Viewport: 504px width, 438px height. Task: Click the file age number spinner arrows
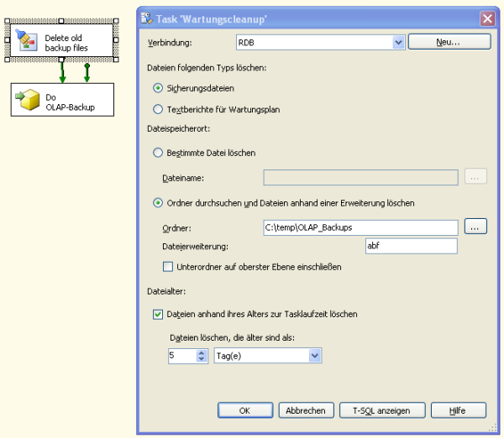(x=201, y=356)
